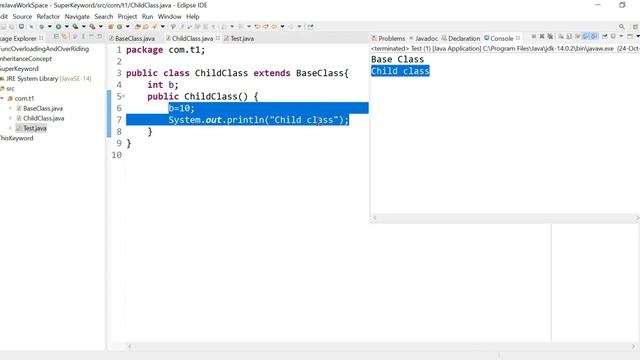Open the Refactor menu
The height and width of the screenshot is (360, 640).
pos(48,16)
